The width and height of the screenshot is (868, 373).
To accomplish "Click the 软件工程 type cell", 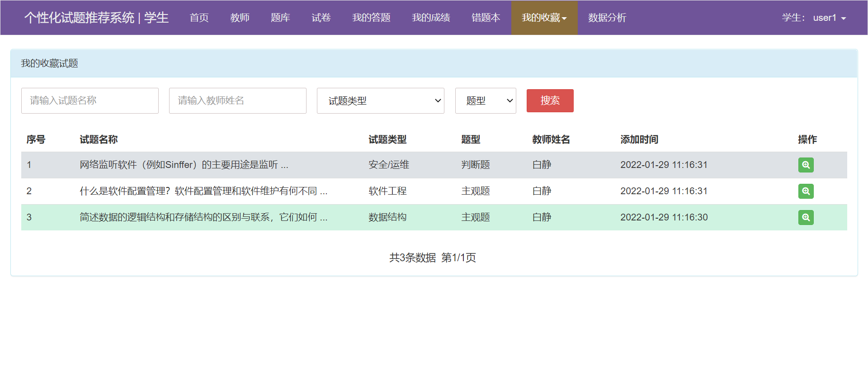I will click(387, 191).
